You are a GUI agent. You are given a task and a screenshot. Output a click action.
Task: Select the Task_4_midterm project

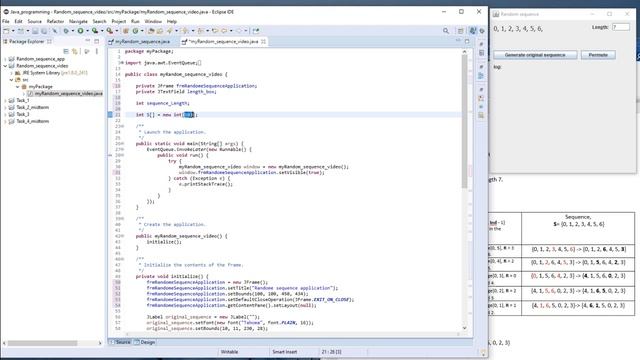[x=32, y=121]
